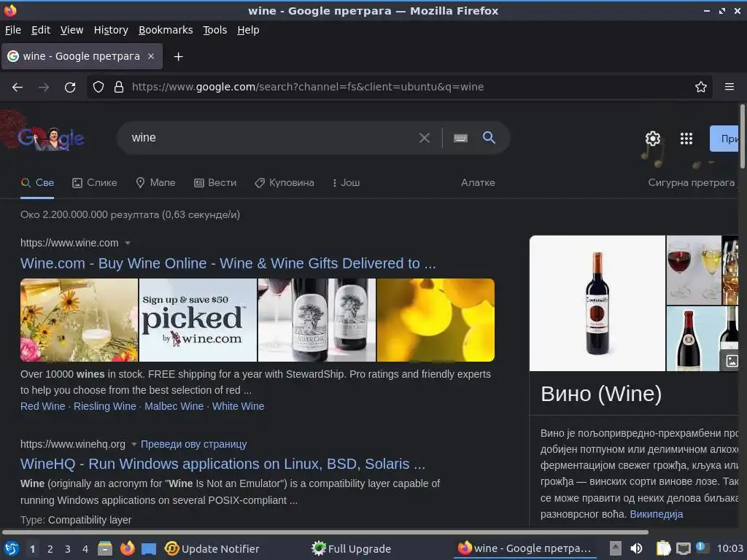Click the horizontal page scrollbar
This screenshot has width=747, height=560.
tap(325, 532)
